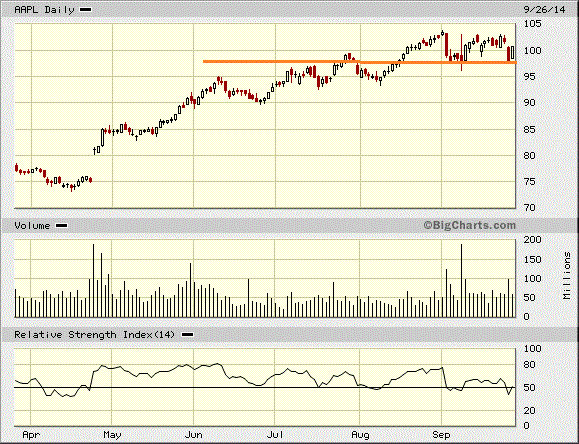Click the 20 RSI axis label
Viewport: 579px width, 444px height.
(x=530, y=410)
